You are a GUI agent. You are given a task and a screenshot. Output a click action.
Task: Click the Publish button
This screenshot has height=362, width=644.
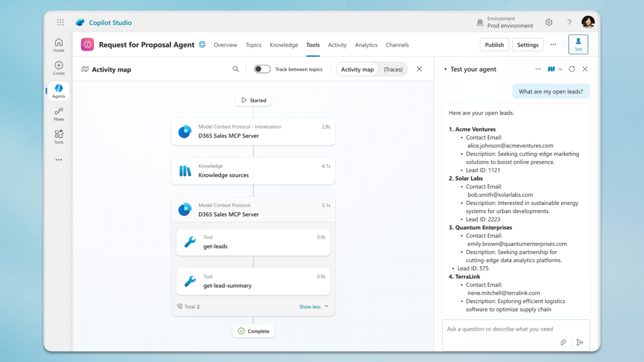click(494, 45)
